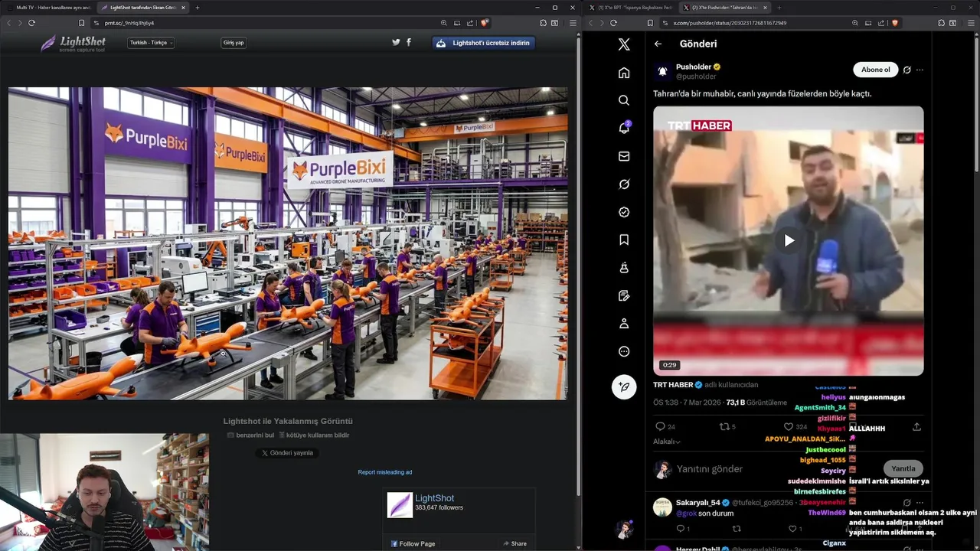Click Share button on LightShot Facebook widget
The height and width of the screenshot is (551, 980).
(x=514, y=544)
